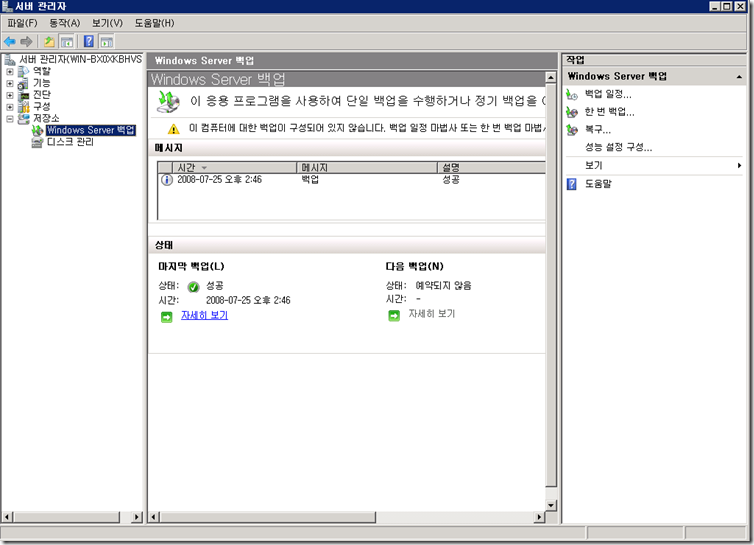Image resolution: width=754 pixels, height=545 pixels.
Task: Click the 예약되지 않음 status text
Action: (x=443, y=286)
